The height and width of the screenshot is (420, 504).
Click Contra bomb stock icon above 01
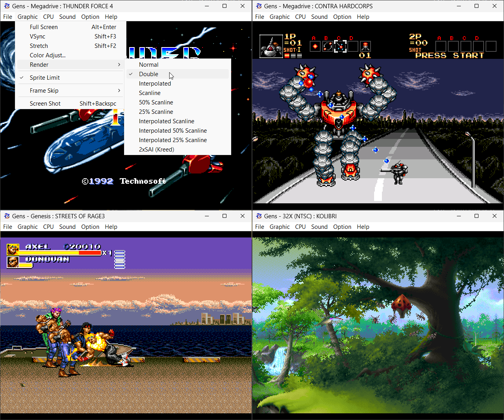point(365,46)
